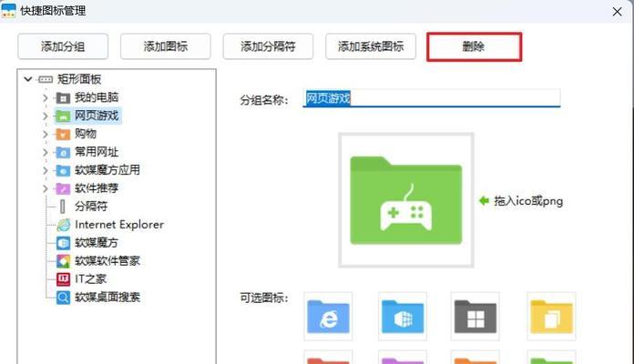Image resolution: width=634 pixels, height=364 pixels.
Task: Click the 添加系统图标 button
Action: click(x=371, y=46)
